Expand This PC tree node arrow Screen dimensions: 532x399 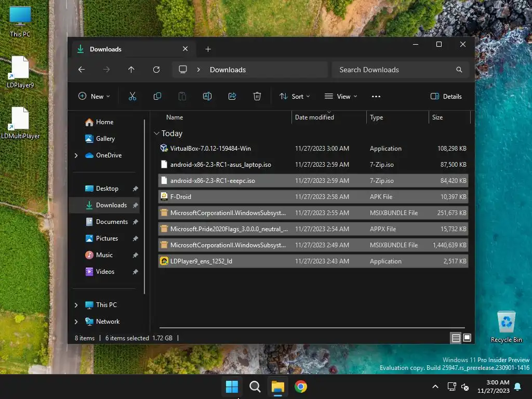click(x=76, y=305)
